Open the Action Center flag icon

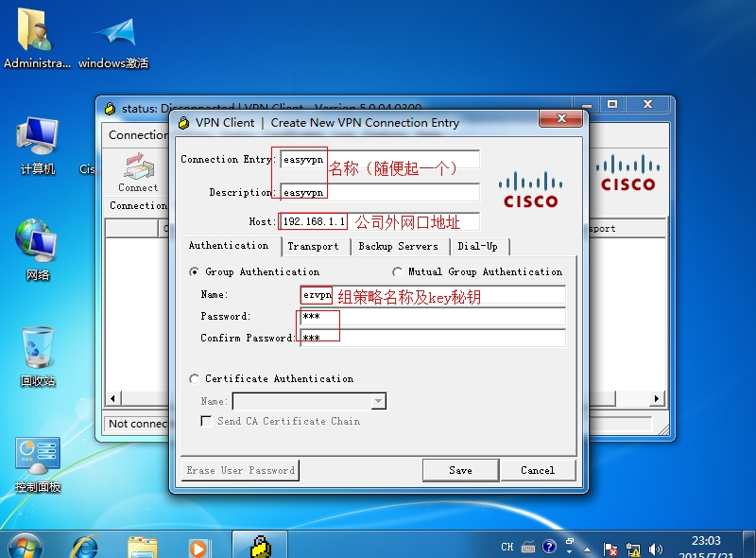pos(610,549)
